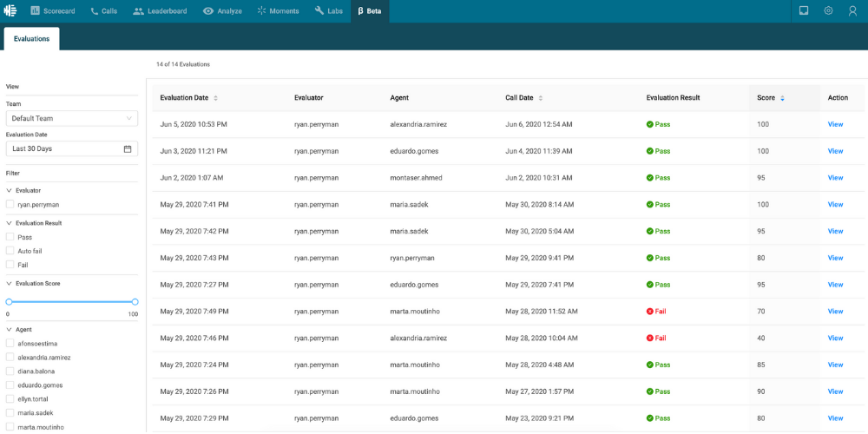The height and width of the screenshot is (434, 868).
Task: Click the agent cell in the 7:43 PM row
Action: click(412, 258)
